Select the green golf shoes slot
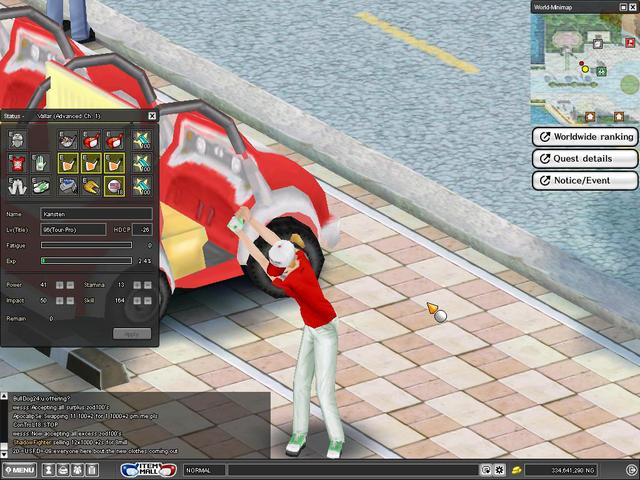 (40, 186)
